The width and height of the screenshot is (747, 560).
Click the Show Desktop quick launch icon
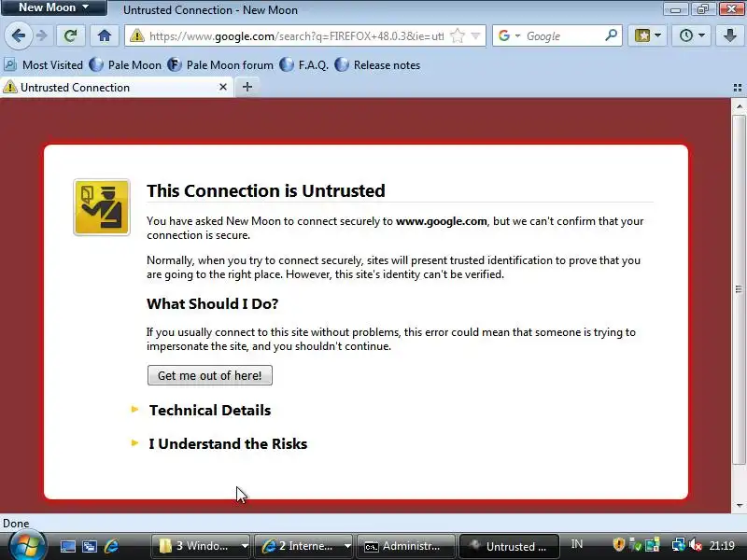(67, 546)
